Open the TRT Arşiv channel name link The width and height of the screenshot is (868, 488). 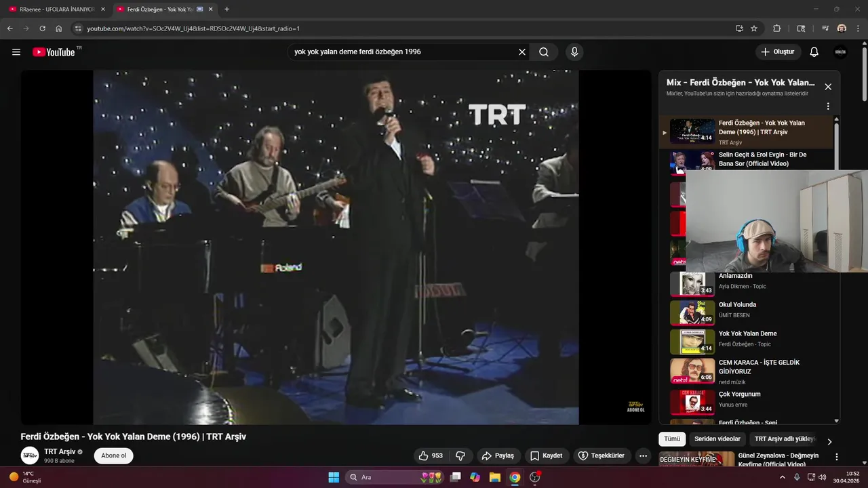coord(60,451)
